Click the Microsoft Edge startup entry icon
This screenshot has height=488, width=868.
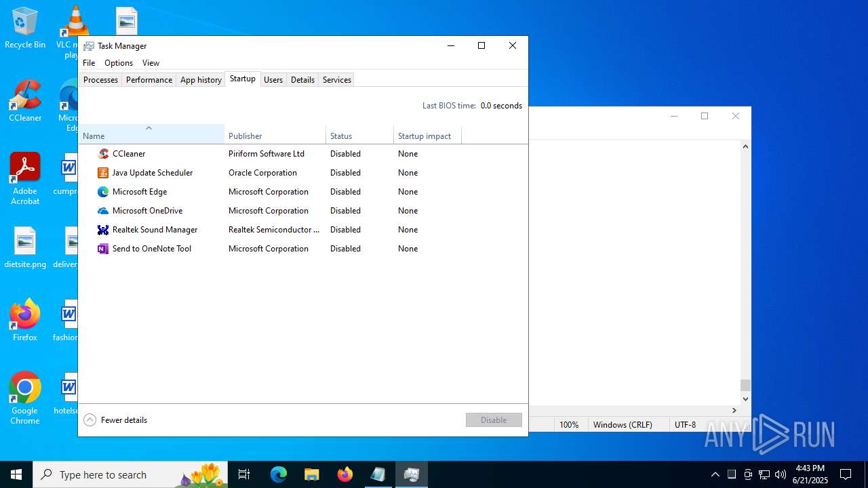coord(103,192)
